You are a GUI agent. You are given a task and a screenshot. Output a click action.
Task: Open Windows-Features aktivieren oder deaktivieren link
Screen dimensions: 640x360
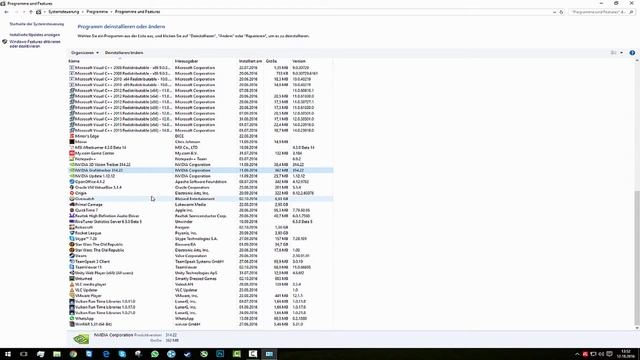[x=35, y=44]
